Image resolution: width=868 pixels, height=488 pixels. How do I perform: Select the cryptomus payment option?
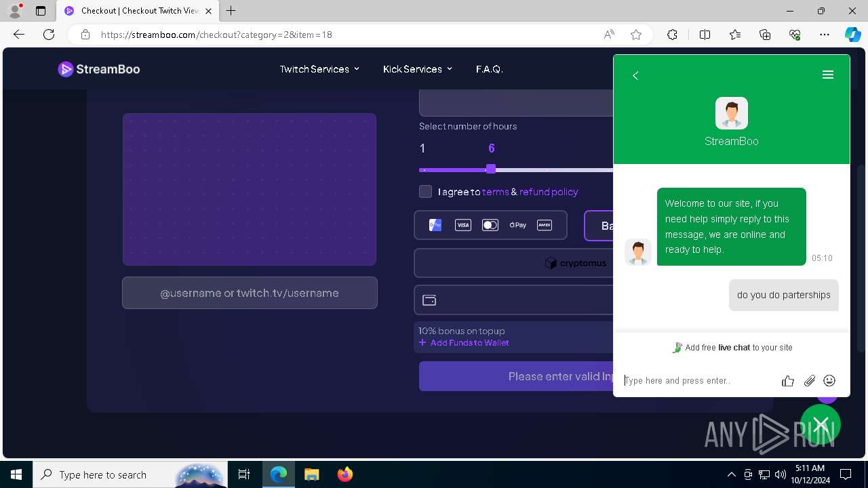pos(513,263)
